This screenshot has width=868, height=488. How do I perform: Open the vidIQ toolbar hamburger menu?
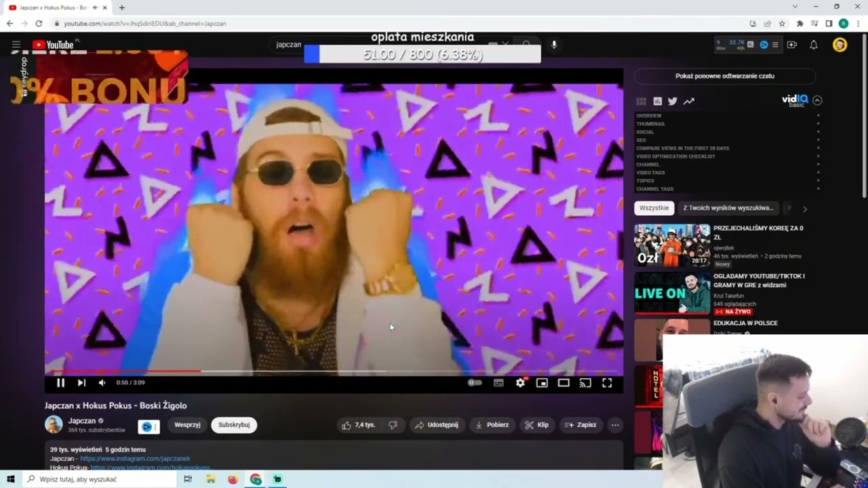click(775, 45)
